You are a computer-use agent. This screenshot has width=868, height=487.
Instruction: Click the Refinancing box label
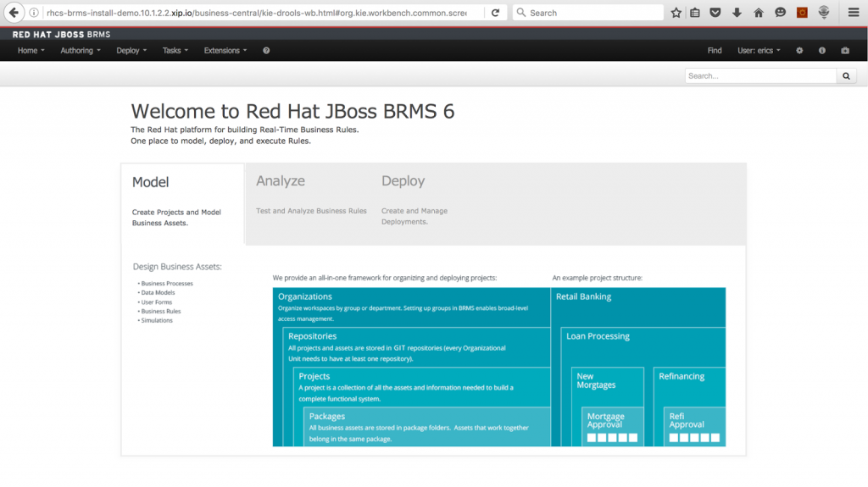[682, 376]
